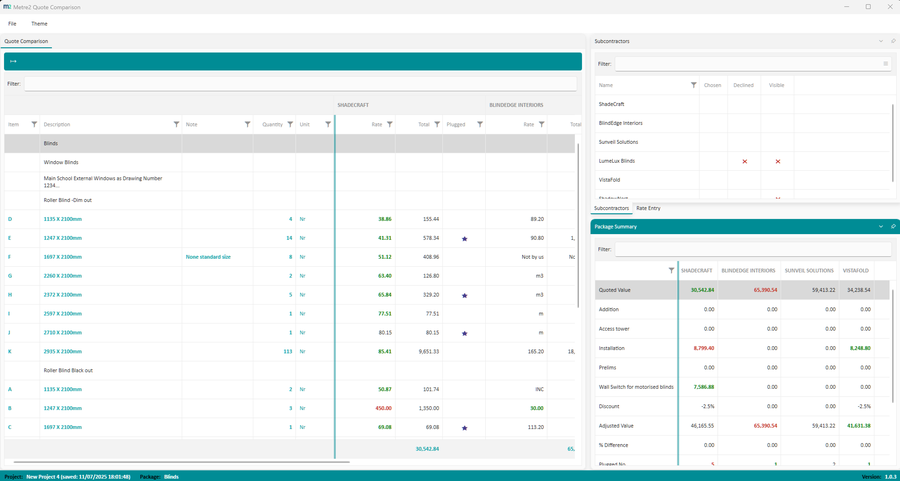900x481 pixels.
Task: Select the Quote Comparison tab
Action: [x=26, y=41]
